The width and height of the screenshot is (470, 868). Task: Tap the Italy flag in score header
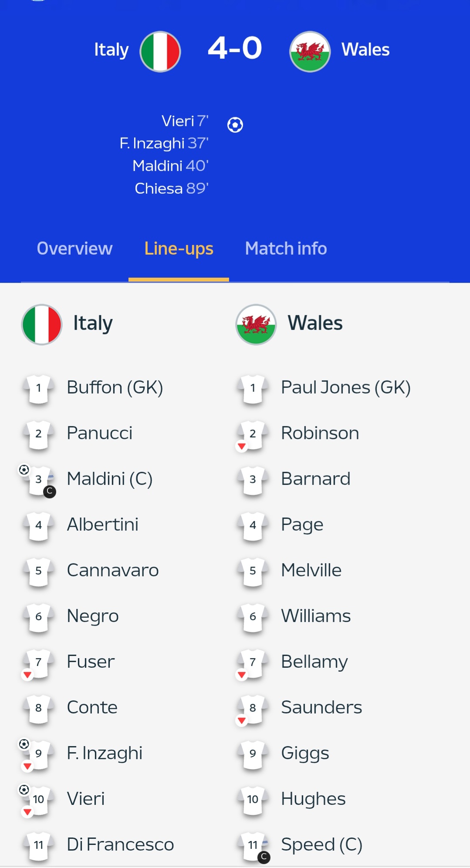tap(160, 51)
